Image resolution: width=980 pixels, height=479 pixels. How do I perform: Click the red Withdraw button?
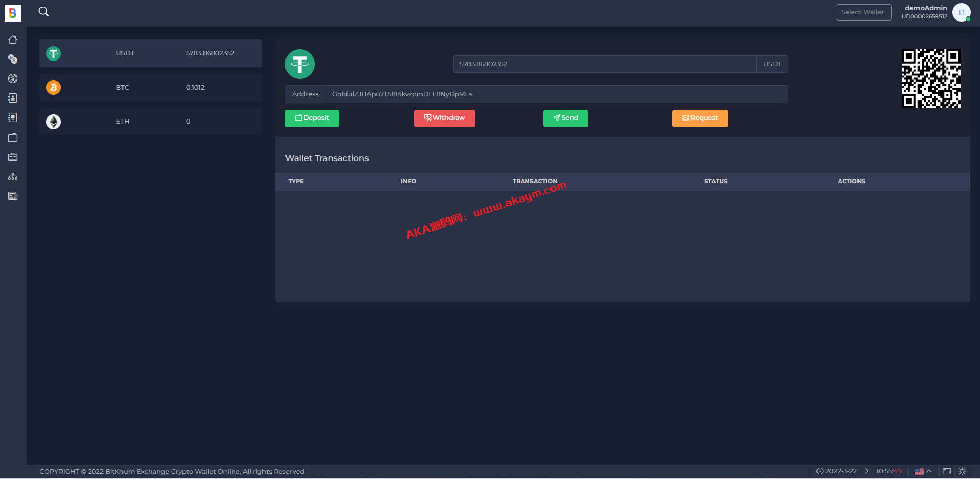444,118
